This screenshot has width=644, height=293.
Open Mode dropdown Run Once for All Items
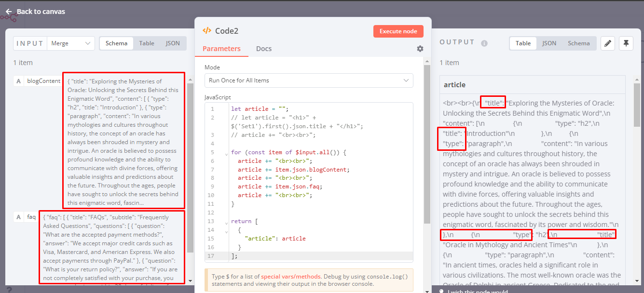pyautogui.click(x=309, y=80)
